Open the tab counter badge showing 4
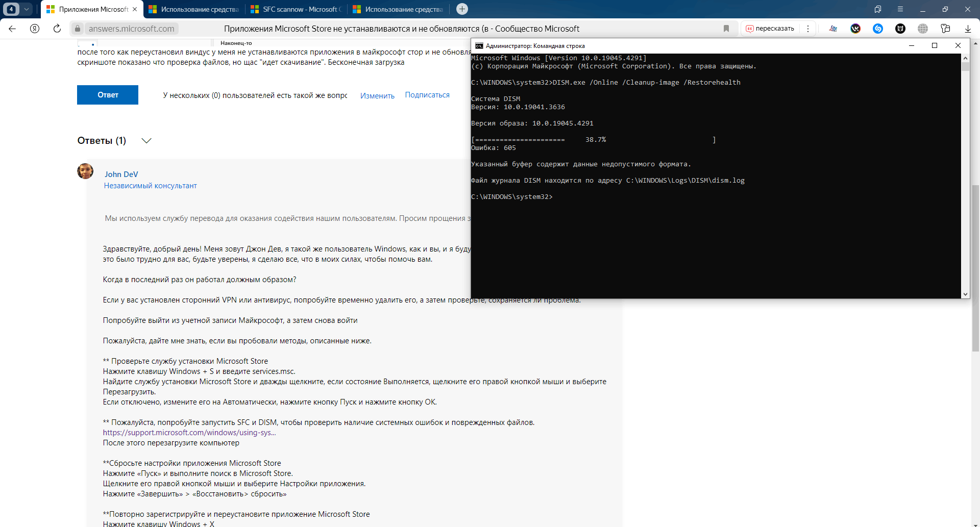The image size is (980, 527). [11, 9]
